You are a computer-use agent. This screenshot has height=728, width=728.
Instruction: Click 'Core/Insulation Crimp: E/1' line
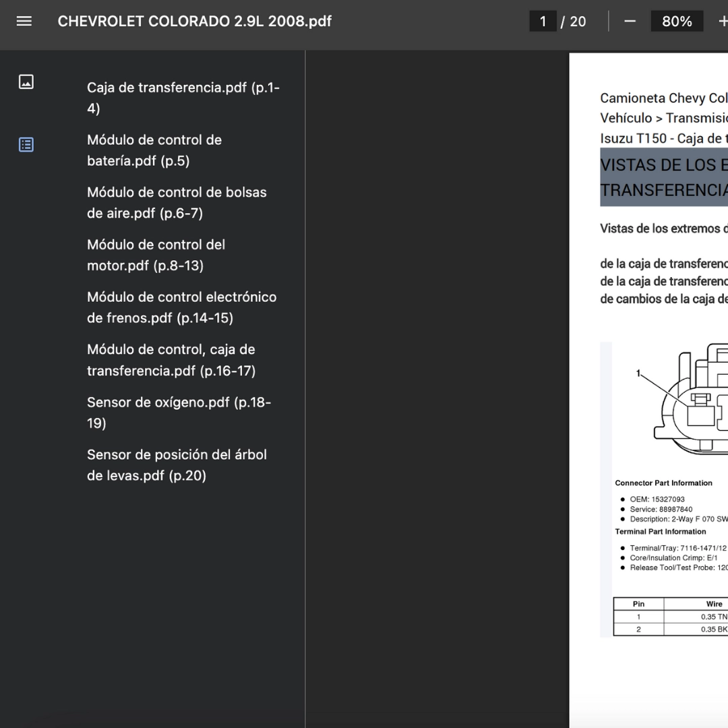pos(673,557)
